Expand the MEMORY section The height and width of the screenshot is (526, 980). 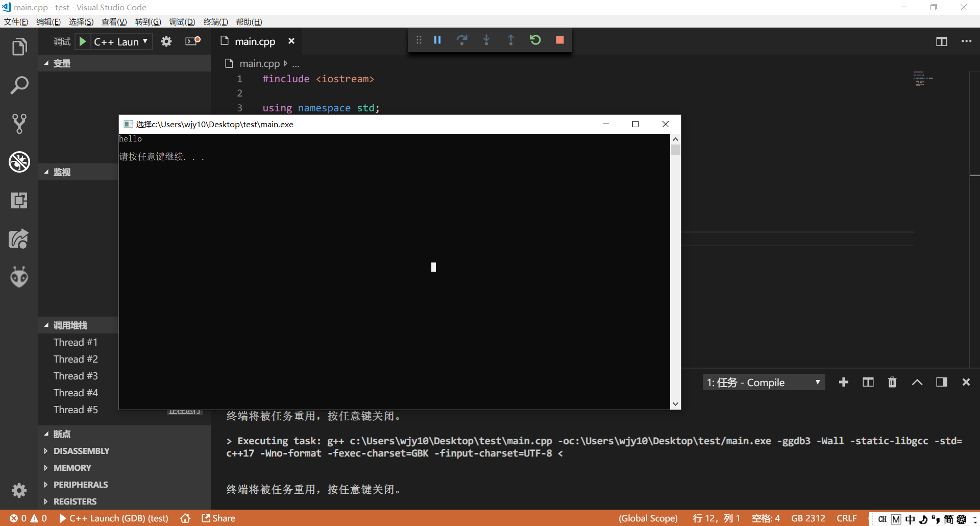(125, 468)
